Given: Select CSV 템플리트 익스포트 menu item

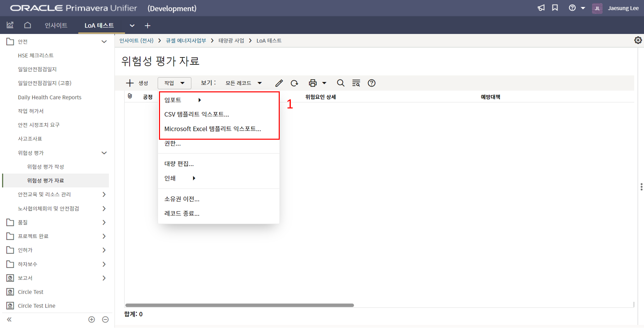Looking at the screenshot, I should 197,114.
